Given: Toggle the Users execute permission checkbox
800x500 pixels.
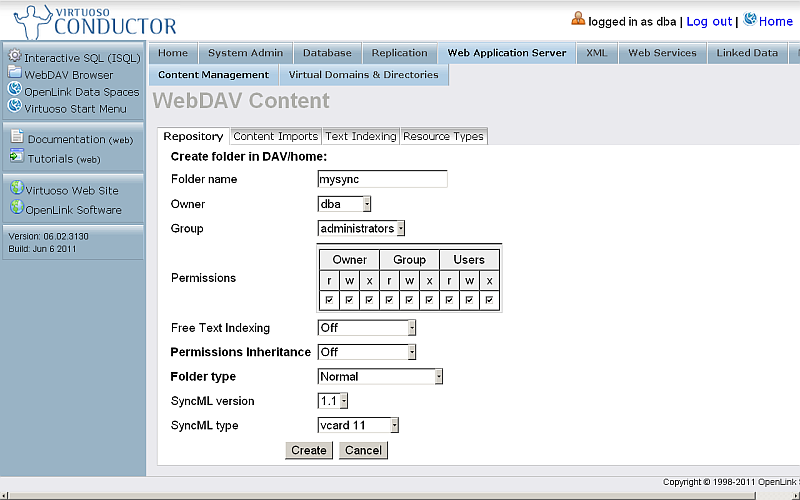Looking at the screenshot, I should click(489, 300).
